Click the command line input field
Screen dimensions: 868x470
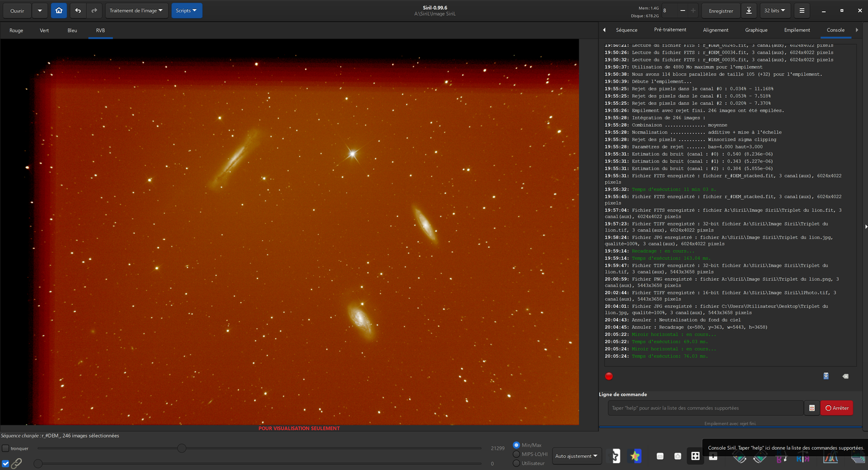[x=705, y=408]
